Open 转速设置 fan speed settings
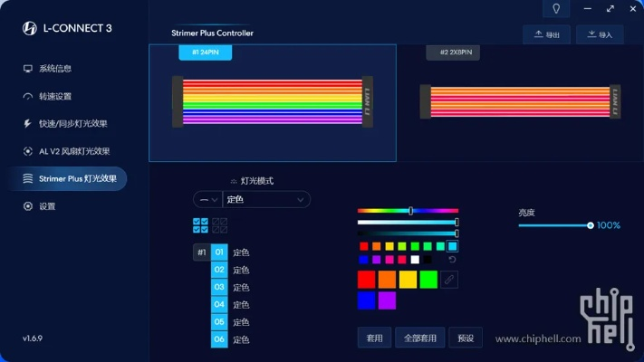 [x=54, y=96]
